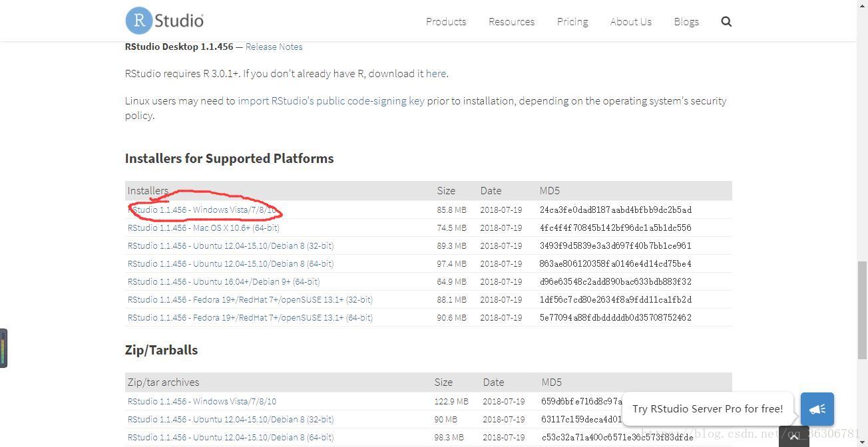Open the Release Notes link
Screen dimensions: 868x447
click(x=274, y=47)
